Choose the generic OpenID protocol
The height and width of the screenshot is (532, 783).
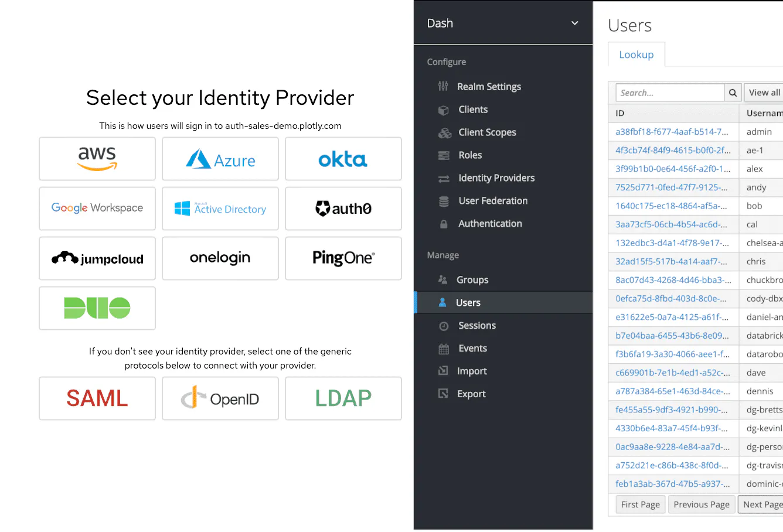click(220, 398)
